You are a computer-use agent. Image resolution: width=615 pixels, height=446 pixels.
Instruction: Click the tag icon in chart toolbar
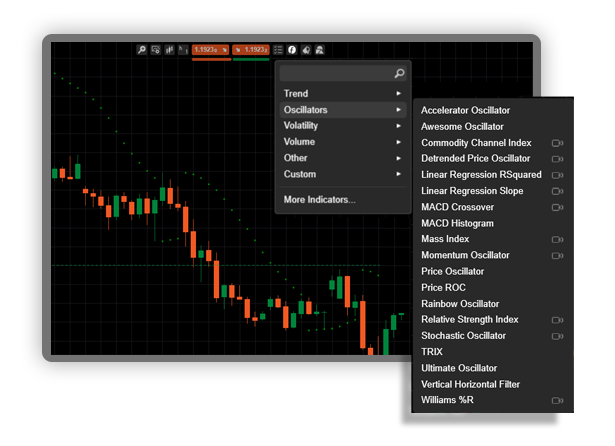306,50
